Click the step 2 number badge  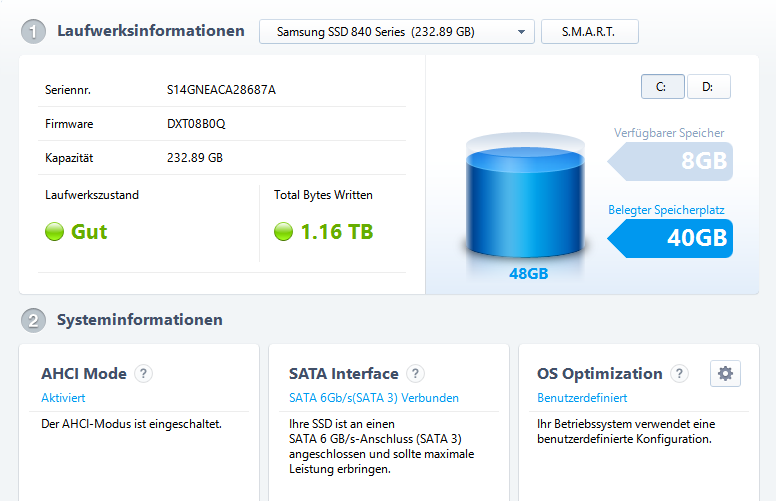click(34, 321)
